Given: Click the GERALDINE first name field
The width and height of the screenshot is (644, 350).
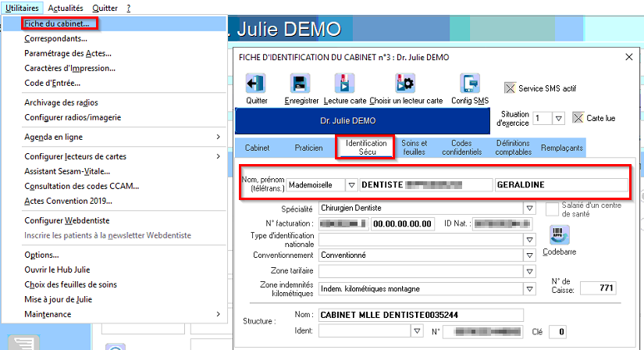Looking at the screenshot, I should pyautogui.click(x=561, y=185).
